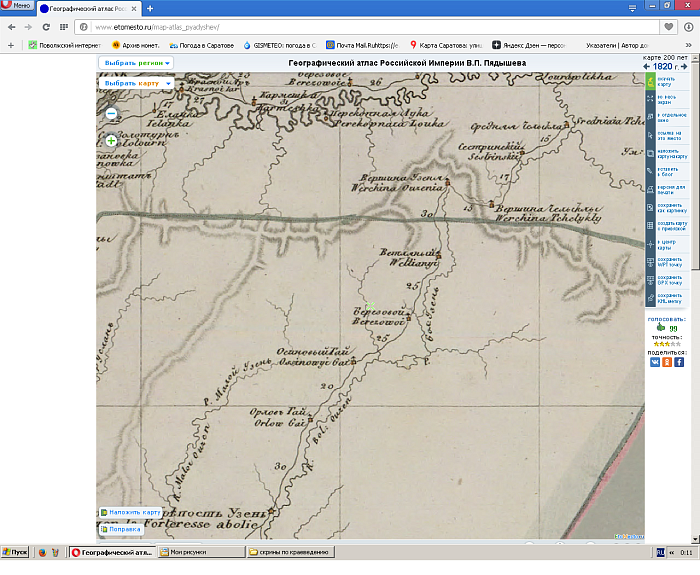The height and width of the screenshot is (575, 700).
Task: Open 'Указатели | Автор' bookmark
Action: [617, 45]
